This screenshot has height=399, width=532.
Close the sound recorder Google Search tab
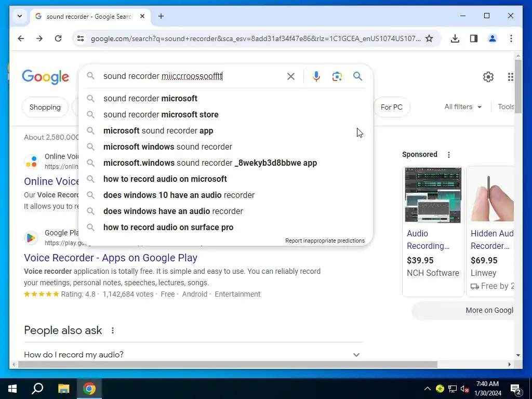coord(142,16)
